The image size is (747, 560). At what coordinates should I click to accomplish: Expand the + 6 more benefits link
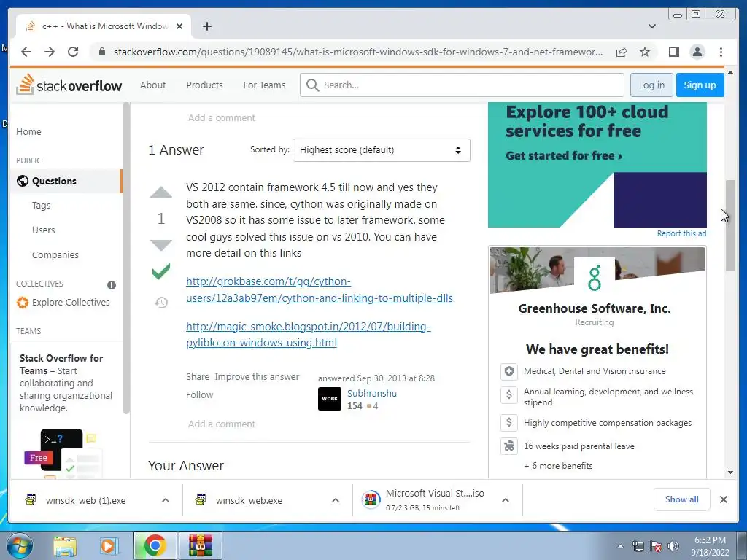(558, 466)
